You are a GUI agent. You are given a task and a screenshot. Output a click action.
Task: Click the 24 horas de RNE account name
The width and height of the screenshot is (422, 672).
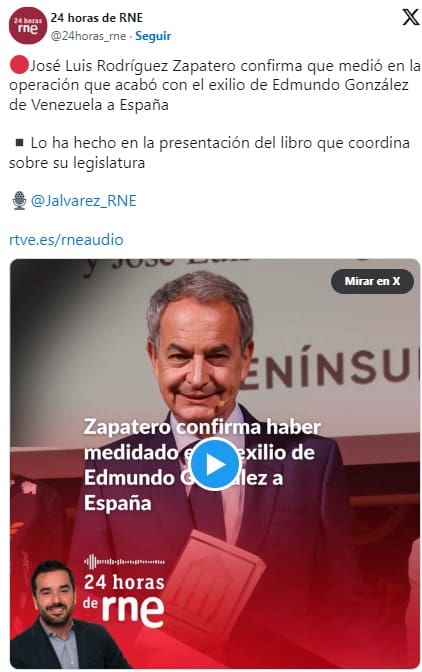(x=97, y=18)
